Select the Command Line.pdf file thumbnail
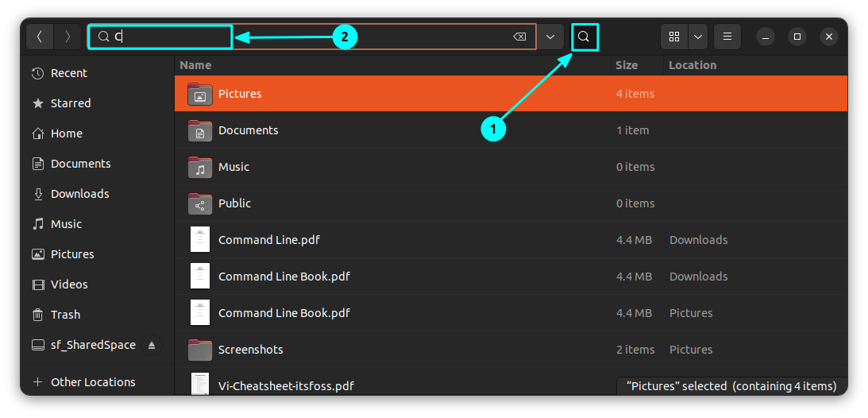 coord(200,240)
